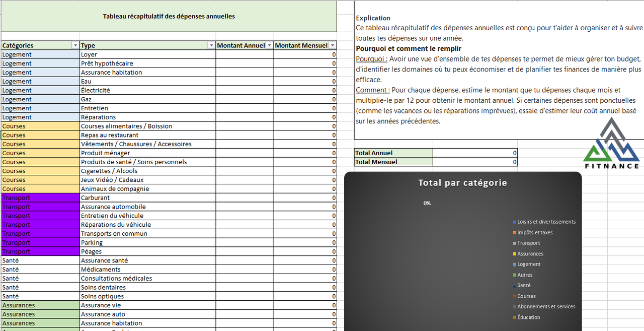Screen dimensions: 644x331
Task: Click the 'Soins optiques' cell
Action: coord(148,296)
